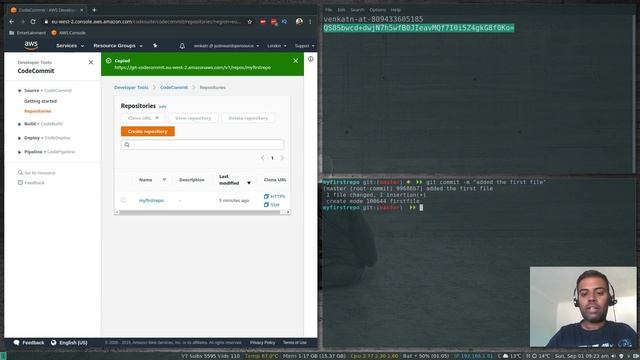The image size is (640, 360).
Task: Click the pin shortcuts icon in AWS navbar
Action: click(x=155, y=46)
